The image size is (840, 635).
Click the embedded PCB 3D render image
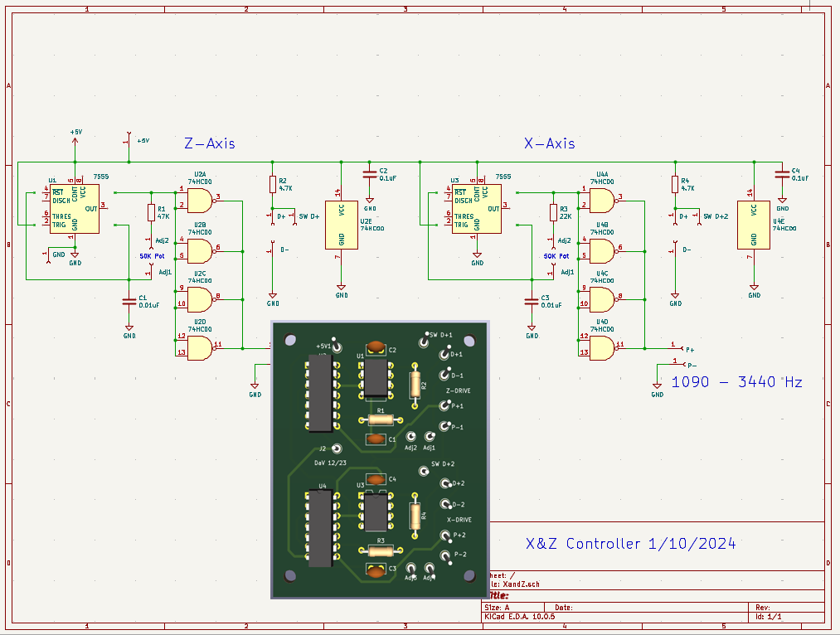point(380,459)
